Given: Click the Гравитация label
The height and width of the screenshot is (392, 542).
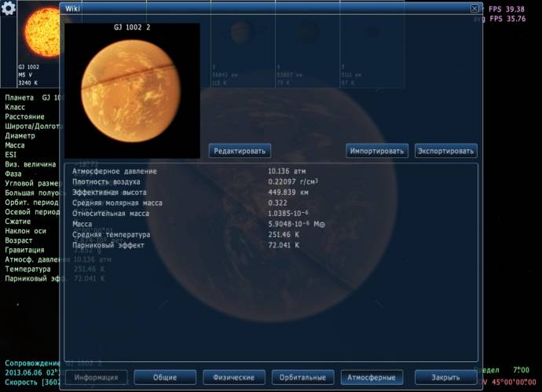Looking at the screenshot, I should pyautogui.click(x=24, y=250).
